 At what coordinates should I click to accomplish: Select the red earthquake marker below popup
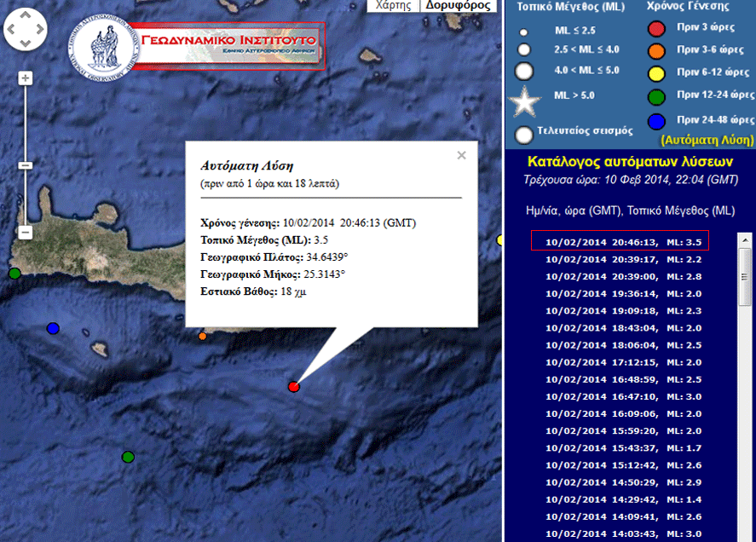tap(294, 387)
